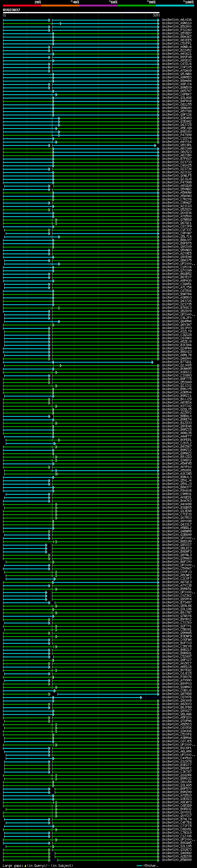Click the cyan ~100% identity legend bar

point(175,6)
